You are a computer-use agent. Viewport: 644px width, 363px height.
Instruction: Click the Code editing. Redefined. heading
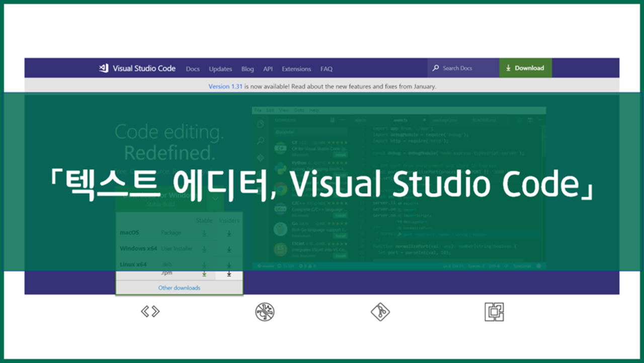coord(170,142)
